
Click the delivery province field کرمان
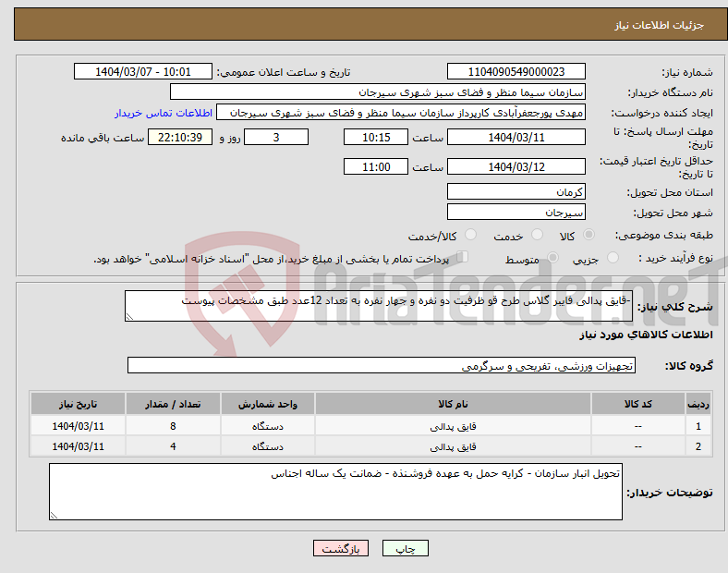click(516, 191)
